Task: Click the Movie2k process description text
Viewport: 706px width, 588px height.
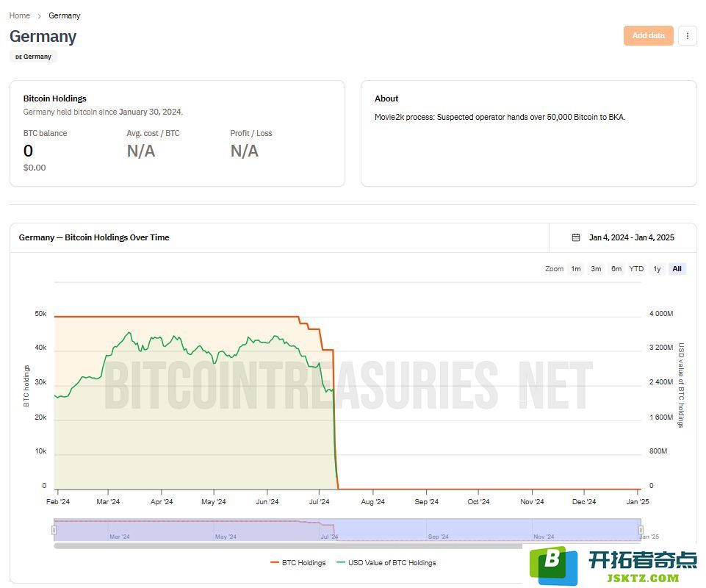Action: tap(500, 117)
